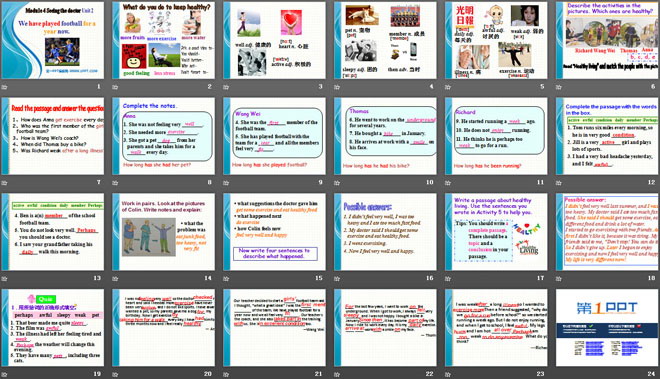Select the title slide 'We have played football'
Image resolution: width=660 pixels, height=379 pixels.
pos(53,40)
